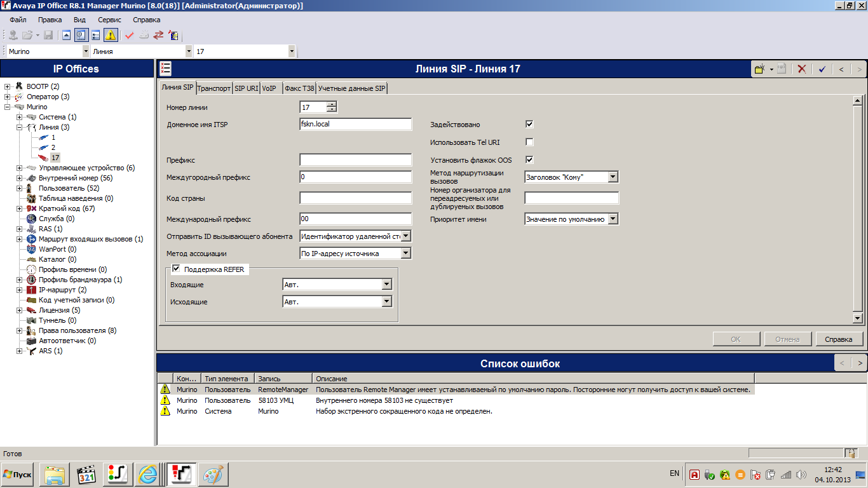Image resolution: width=868 pixels, height=488 pixels.
Task: Increase Номер линии with the up stepper arrow
Action: click(x=331, y=104)
